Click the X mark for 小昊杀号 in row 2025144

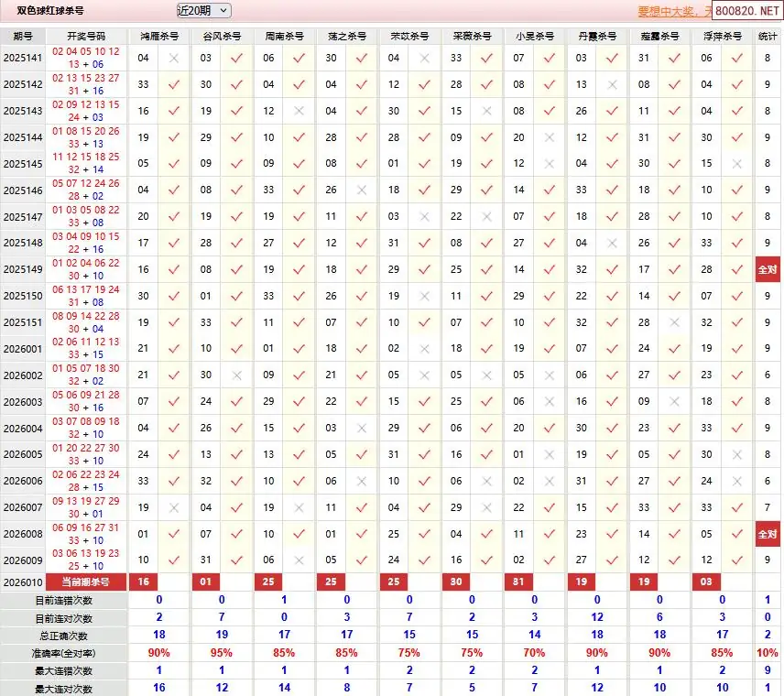coord(550,137)
